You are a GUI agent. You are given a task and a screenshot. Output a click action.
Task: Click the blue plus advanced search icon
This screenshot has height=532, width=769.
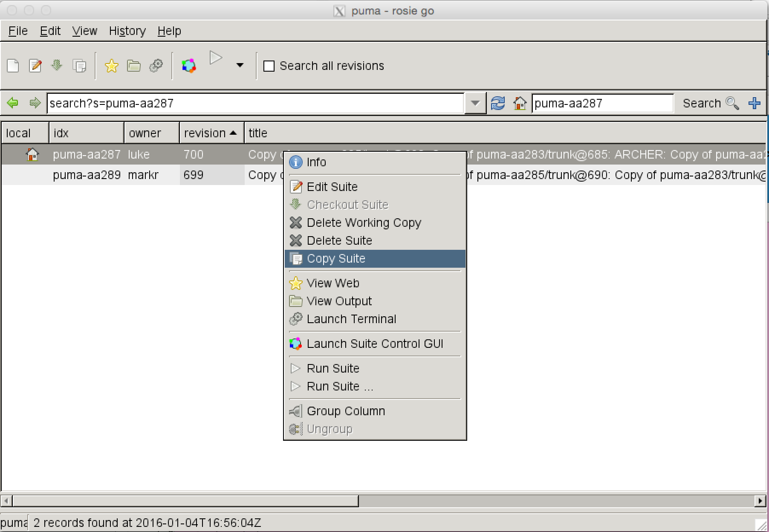pos(755,103)
